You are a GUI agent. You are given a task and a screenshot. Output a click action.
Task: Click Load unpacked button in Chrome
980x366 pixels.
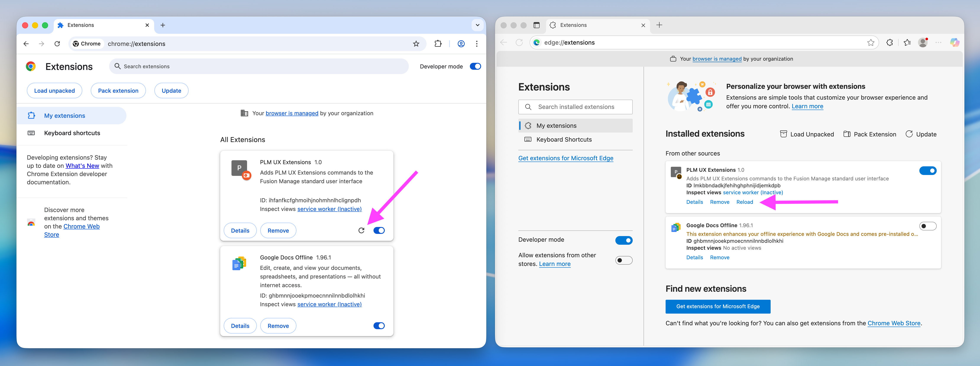point(54,91)
